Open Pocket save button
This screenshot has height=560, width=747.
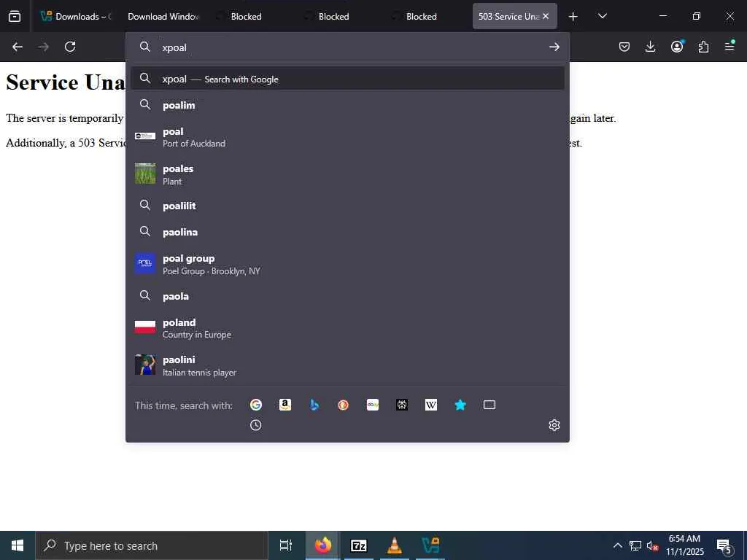624,47
